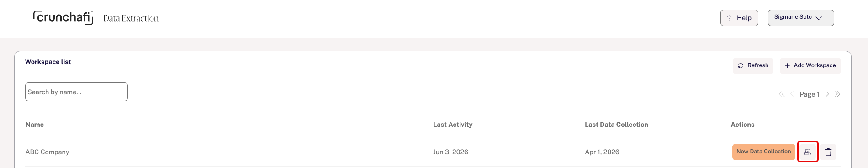Start New Data Collection for ABC Company

point(763,152)
